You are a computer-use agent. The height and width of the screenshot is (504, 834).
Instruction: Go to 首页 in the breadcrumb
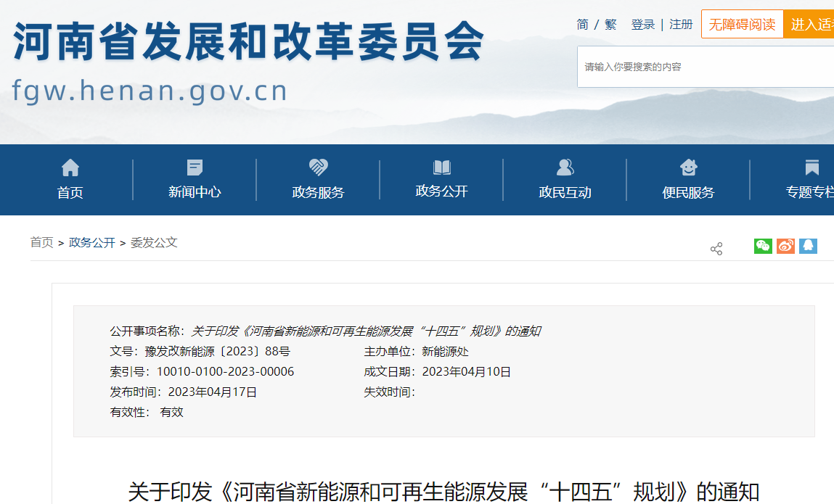41,242
